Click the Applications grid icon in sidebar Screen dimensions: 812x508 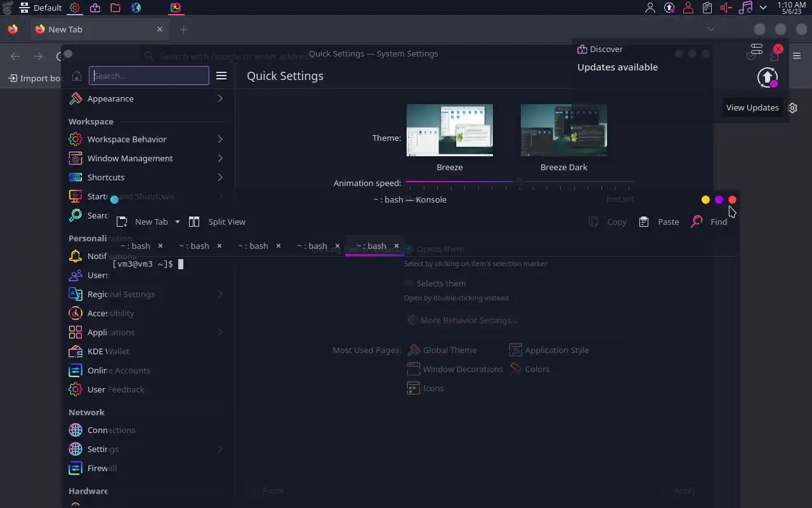click(x=75, y=332)
